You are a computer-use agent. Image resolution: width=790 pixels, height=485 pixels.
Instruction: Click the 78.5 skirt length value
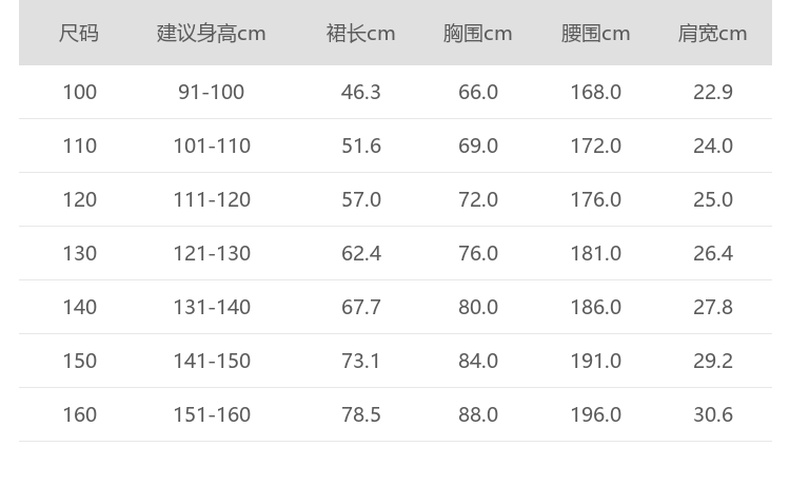(x=361, y=415)
